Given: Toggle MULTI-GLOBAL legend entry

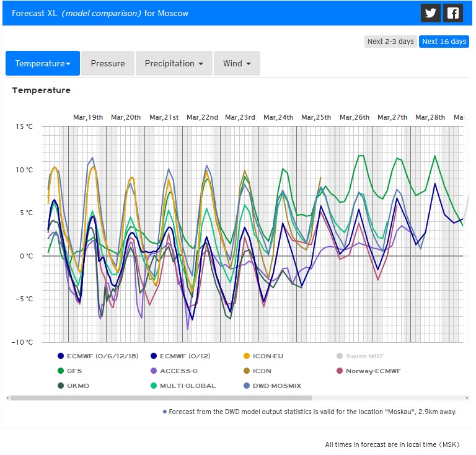Looking at the screenshot, I should (x=187, y=386).
